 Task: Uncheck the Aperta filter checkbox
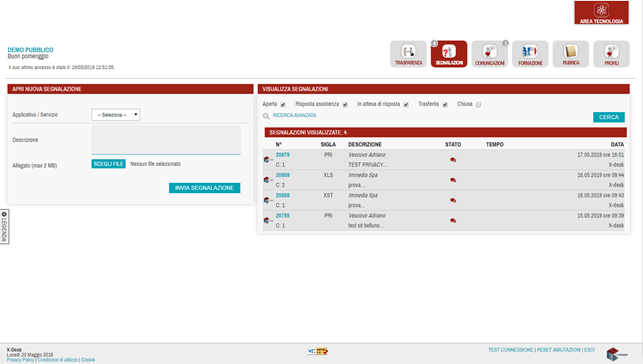point(283,105)
